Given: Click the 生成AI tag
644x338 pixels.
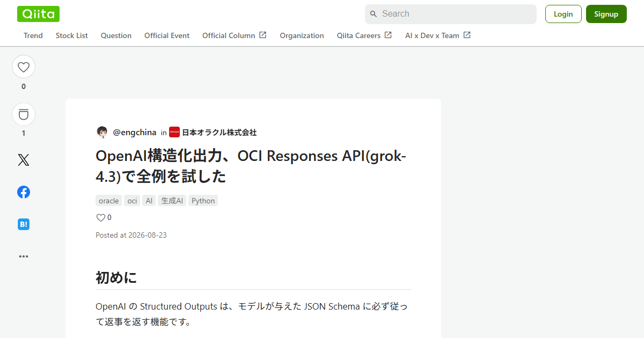Looking at the screenshot, I should (x=172, y=201).
